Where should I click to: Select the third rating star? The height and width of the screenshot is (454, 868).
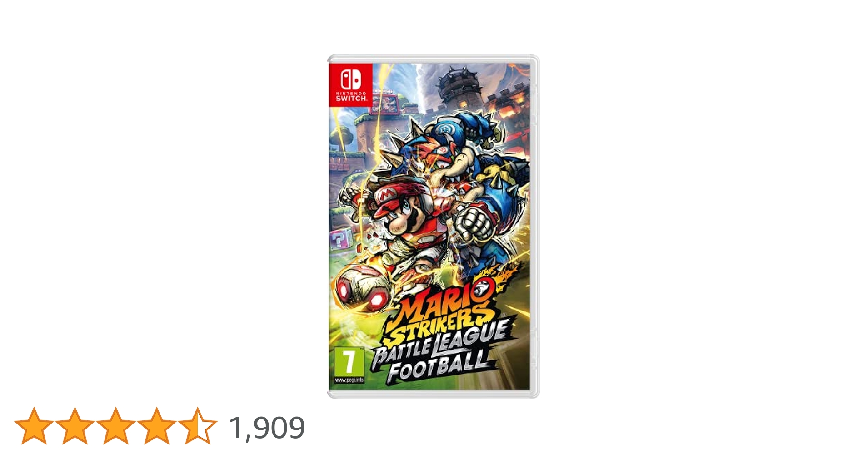click(x=115, y=426)
